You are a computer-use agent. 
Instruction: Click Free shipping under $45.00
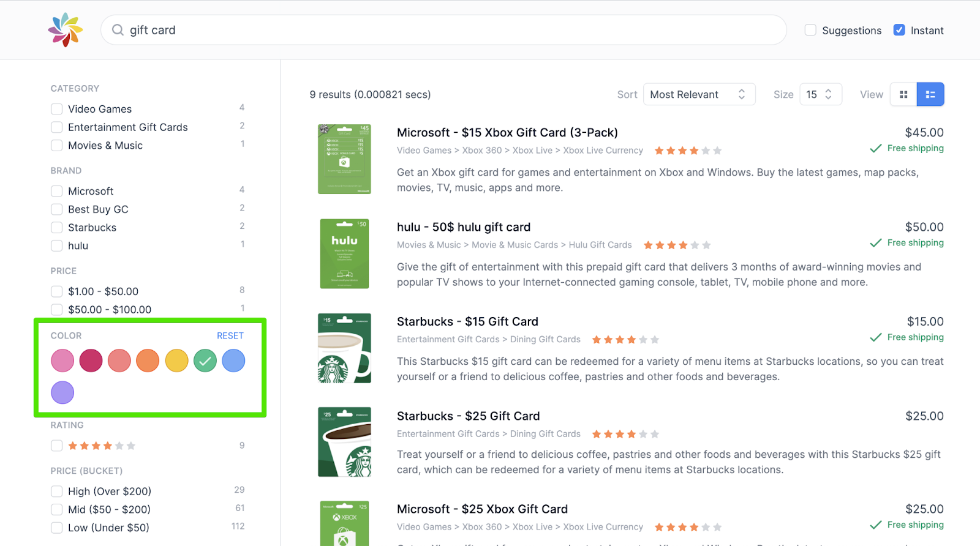point(907,148)
